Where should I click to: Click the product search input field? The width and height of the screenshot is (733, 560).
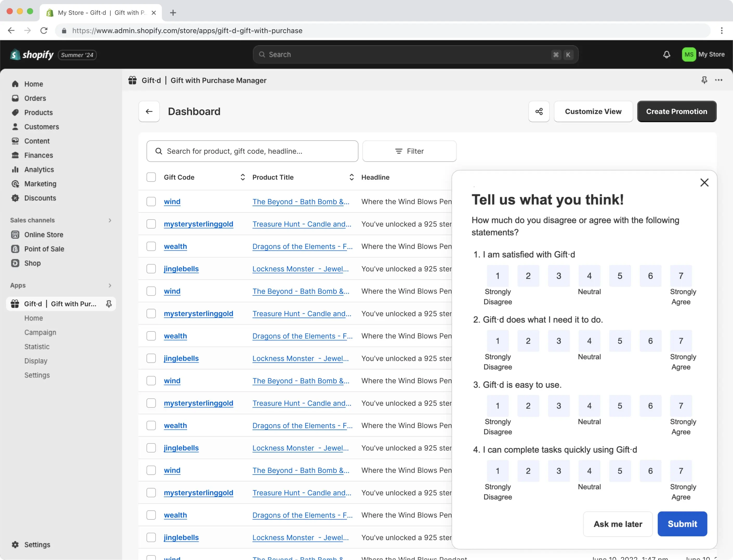[x=252, y=151]
